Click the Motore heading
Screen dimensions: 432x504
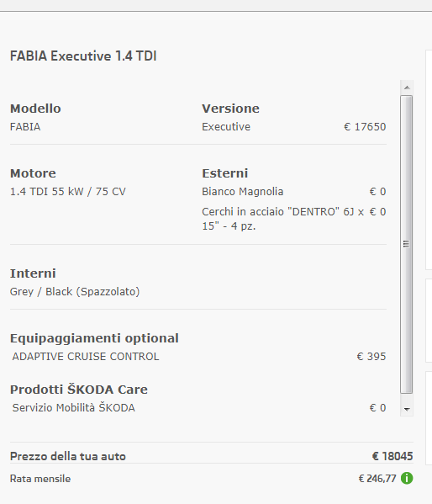[x=33, y=173]
